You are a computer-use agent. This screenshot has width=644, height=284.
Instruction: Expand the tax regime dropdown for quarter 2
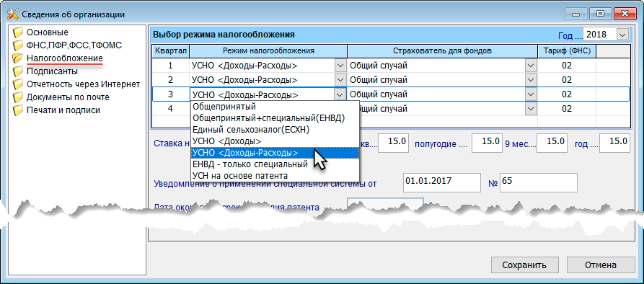click(340, 80)
